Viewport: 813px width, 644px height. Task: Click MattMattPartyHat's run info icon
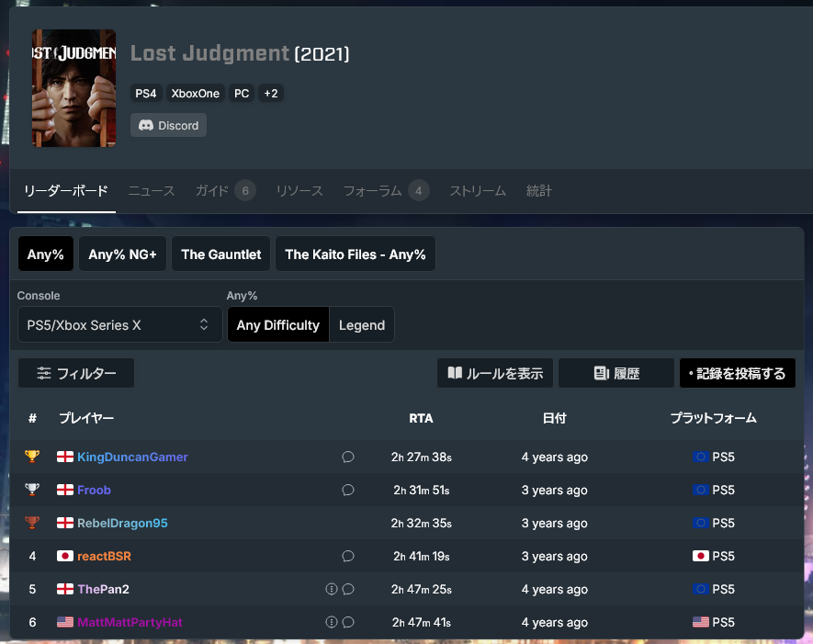332,622
